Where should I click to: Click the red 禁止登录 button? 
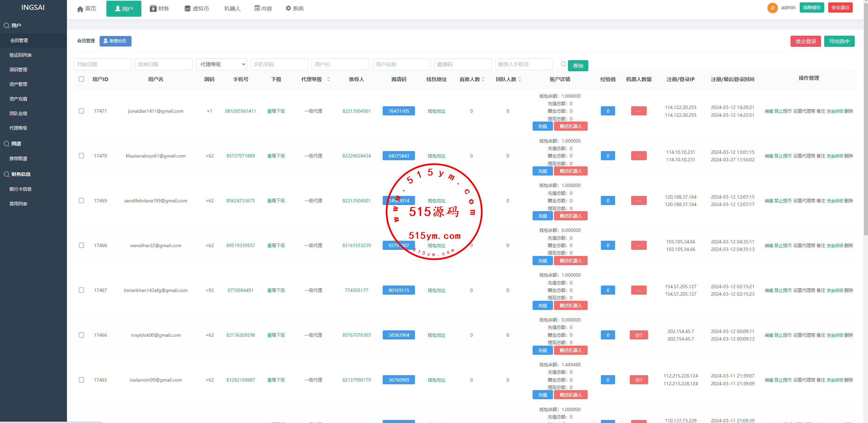click(x=805, y=41)
